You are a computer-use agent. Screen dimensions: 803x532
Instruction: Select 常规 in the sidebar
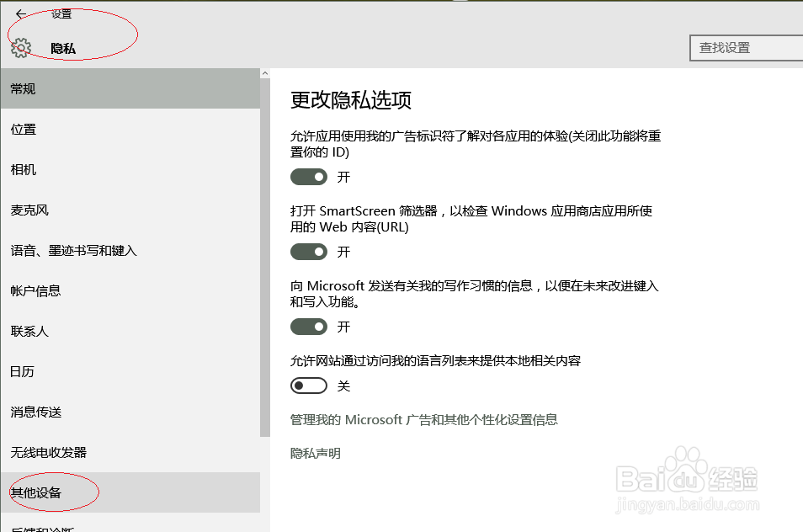click(x=130, y=88)
